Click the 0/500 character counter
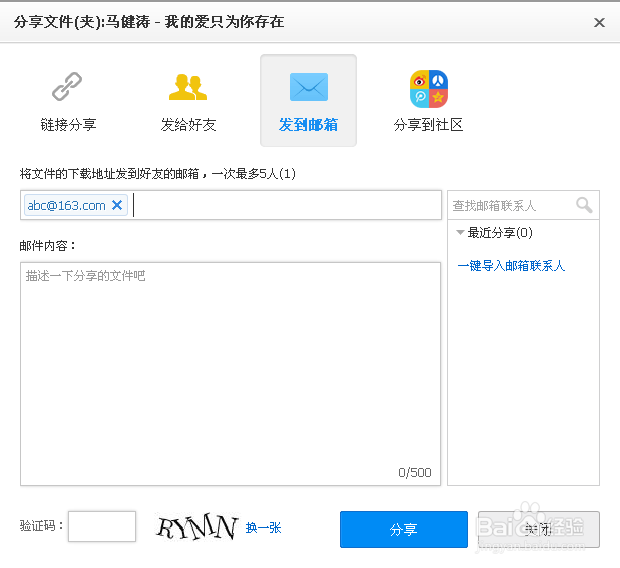The width and height of the screenshot is (620, 568). tap(415, 472)
